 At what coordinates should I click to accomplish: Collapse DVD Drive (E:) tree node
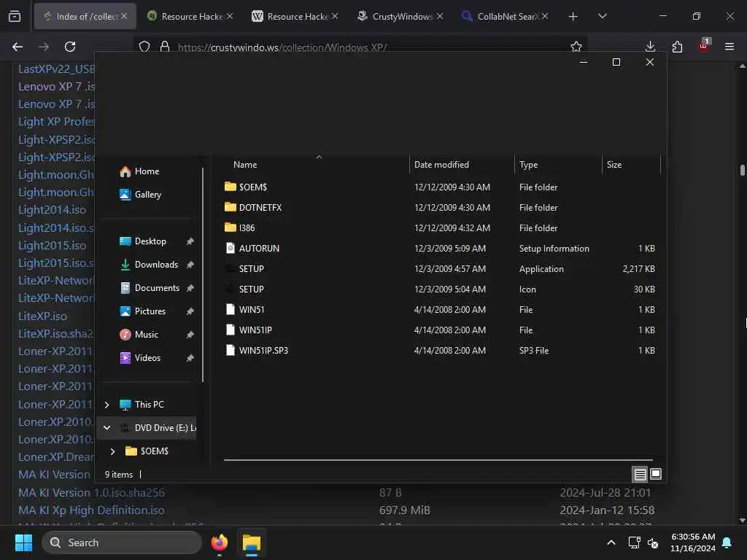(107, 428)
